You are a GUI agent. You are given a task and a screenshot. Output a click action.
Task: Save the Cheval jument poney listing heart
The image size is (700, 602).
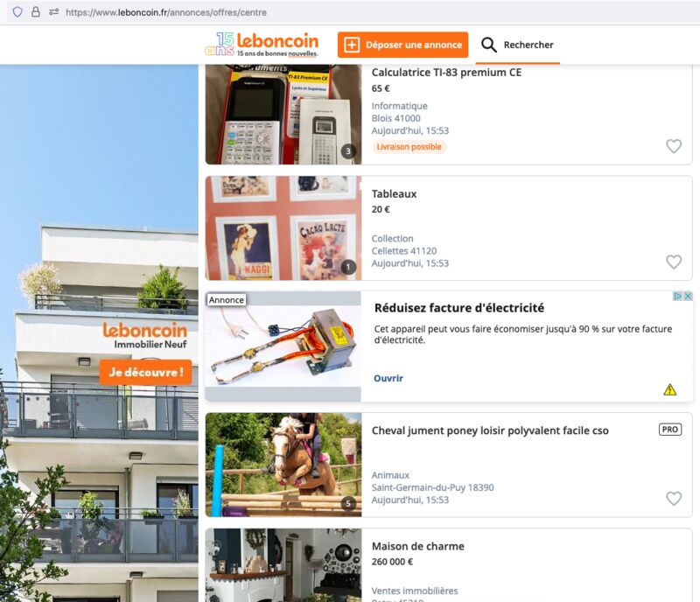(674, 499)
